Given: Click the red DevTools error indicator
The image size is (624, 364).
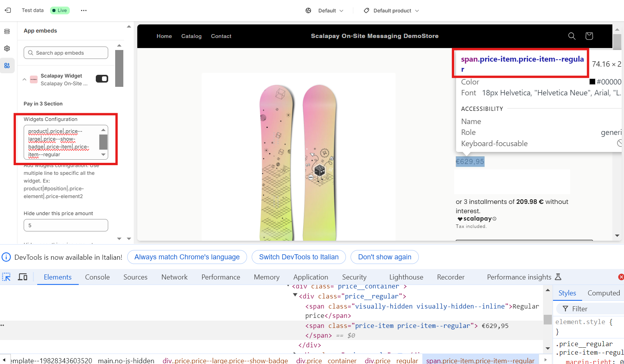Looking at the screenshot, I should tap(621, 277).
